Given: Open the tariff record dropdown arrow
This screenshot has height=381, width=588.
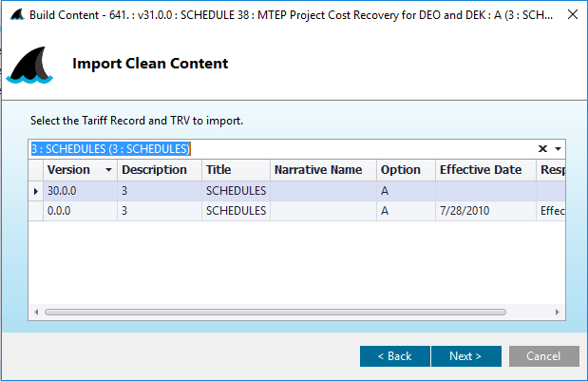Looking at the screenshot, I should pyautogui.click(x=558, y=149).
